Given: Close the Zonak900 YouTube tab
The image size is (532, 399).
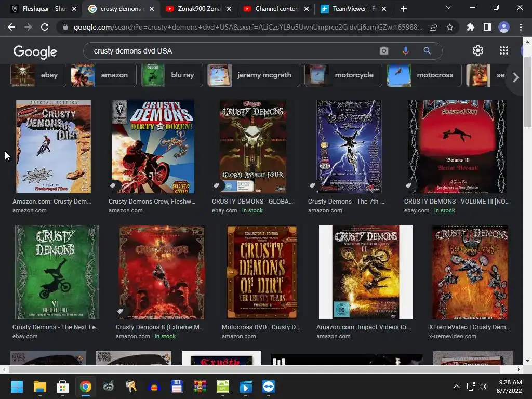Looking at the screenshot, I should click(x=229, y=9).
